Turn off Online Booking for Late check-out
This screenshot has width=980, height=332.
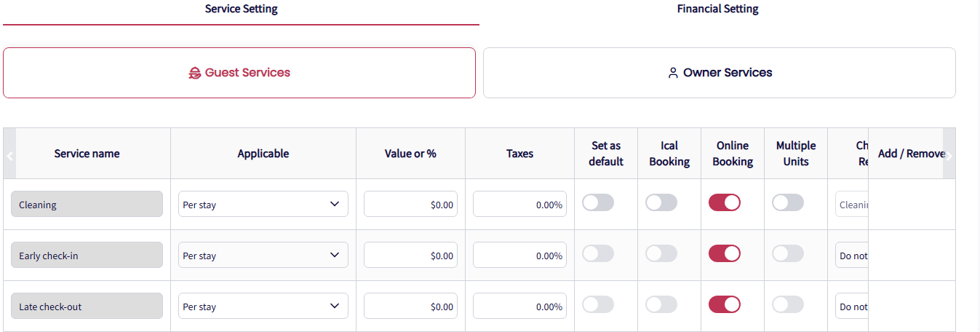point(724,304)
